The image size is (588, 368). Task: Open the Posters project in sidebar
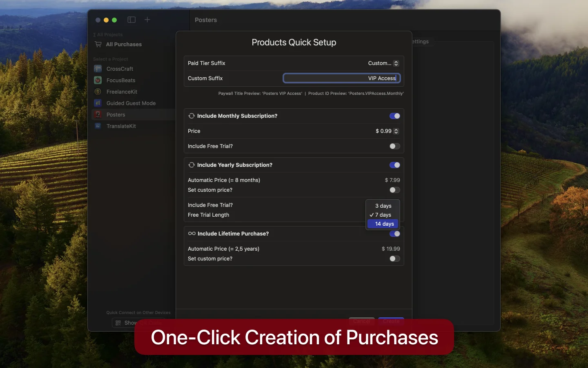click(116, 115)
